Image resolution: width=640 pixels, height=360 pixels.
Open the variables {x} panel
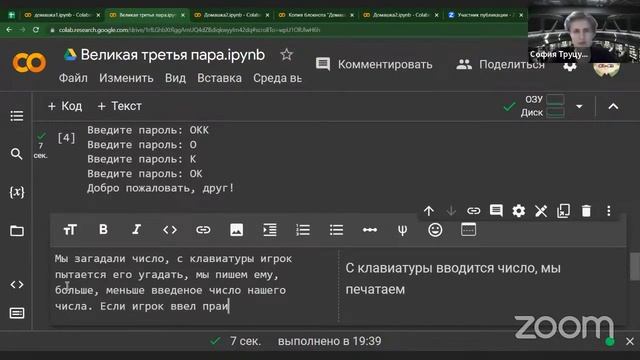coord(17,192)
